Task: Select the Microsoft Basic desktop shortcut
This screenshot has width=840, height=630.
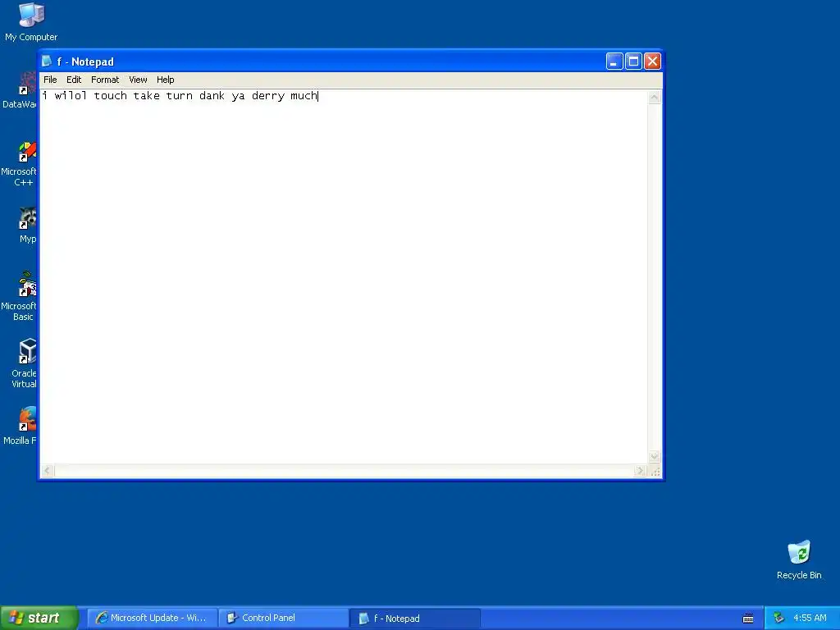Action: 21,296
